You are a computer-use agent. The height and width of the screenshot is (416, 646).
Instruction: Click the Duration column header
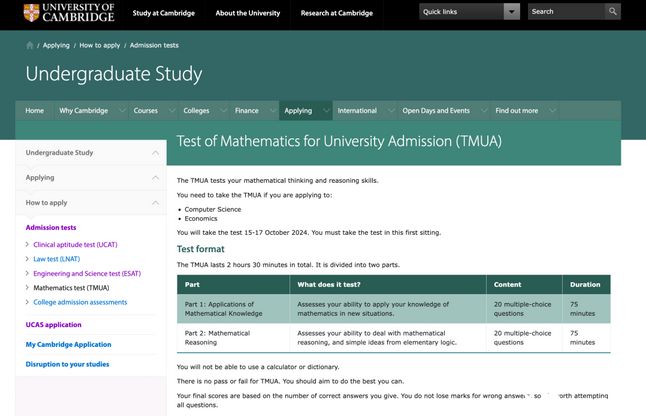point(585,285)
